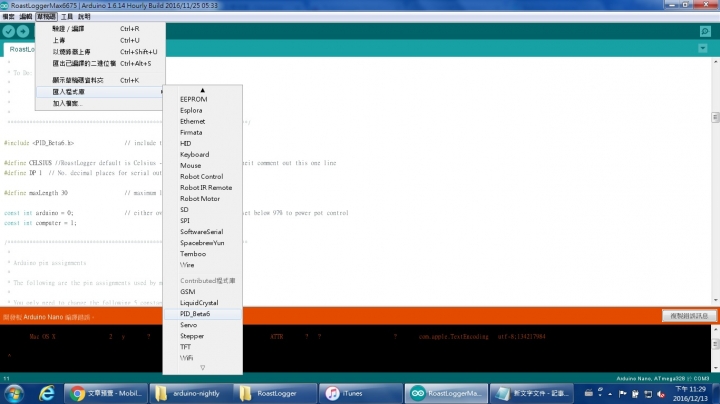Open the 編輯 (Edit) menu

tap(26, 17)
